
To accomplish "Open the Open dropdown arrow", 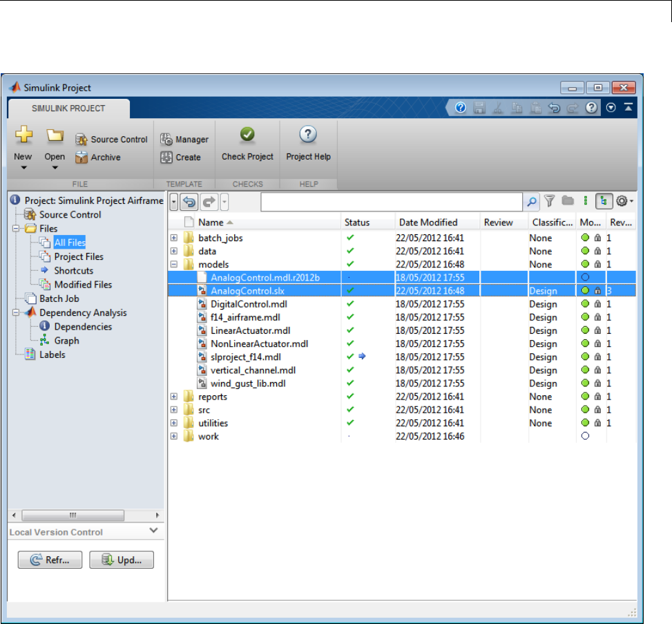I will (x=55, y=168).
